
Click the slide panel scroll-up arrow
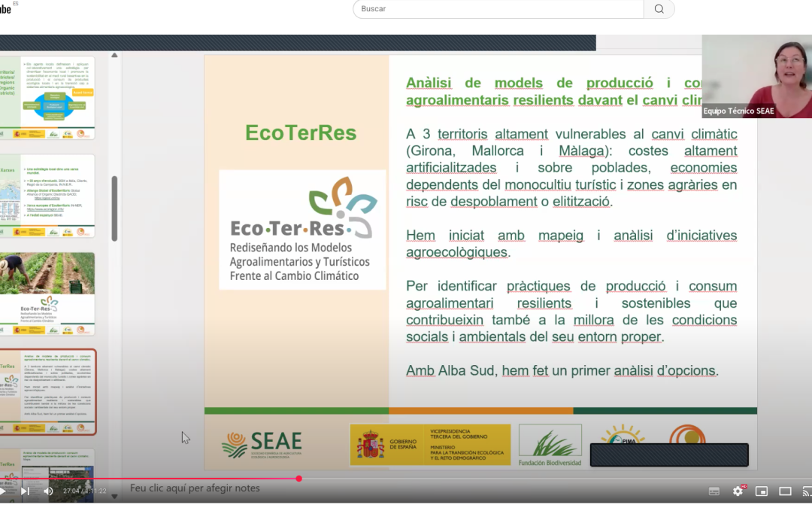[114, 56]
